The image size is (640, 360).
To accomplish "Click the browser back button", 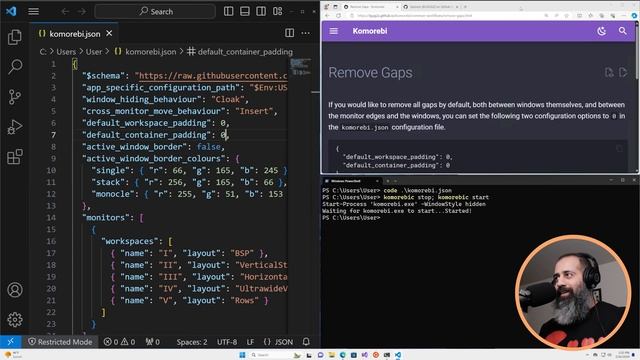I will click(x=327, y=16).
